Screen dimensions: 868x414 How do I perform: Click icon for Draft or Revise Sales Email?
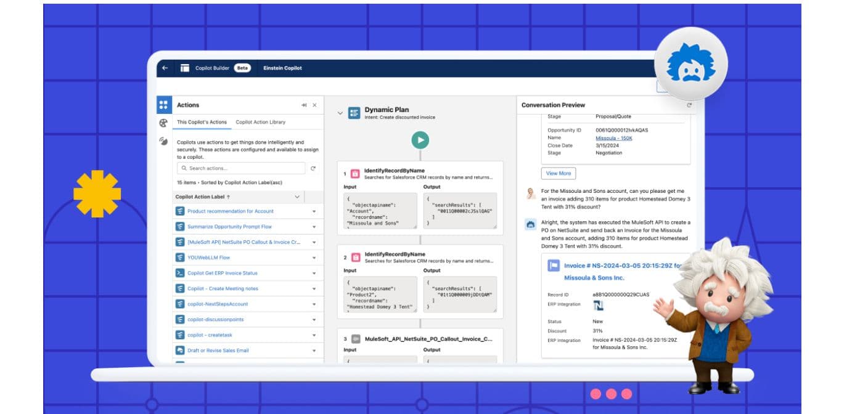[180, 351]
